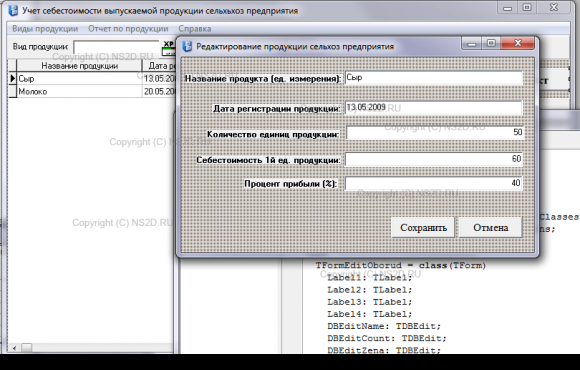This screenshot has height=370, width=580.
Task: Minimize the main Учет себестоимости window
Action: tap(508, 7)
